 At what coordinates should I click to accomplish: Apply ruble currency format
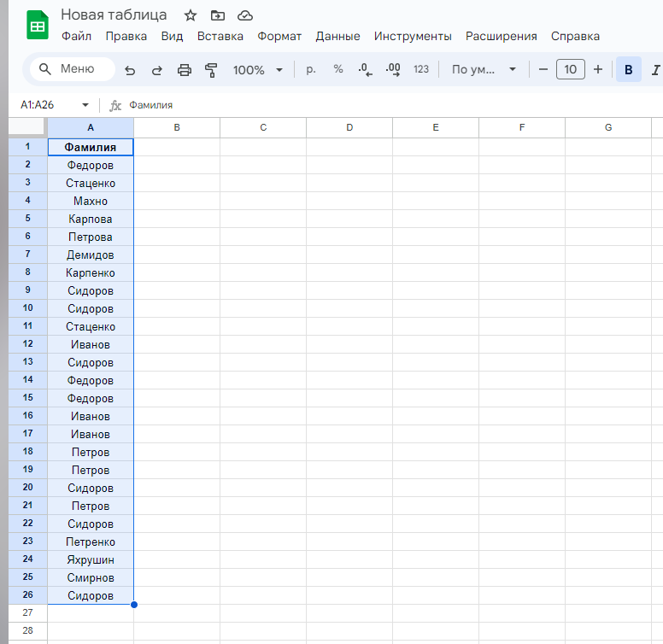coord(311,69)
